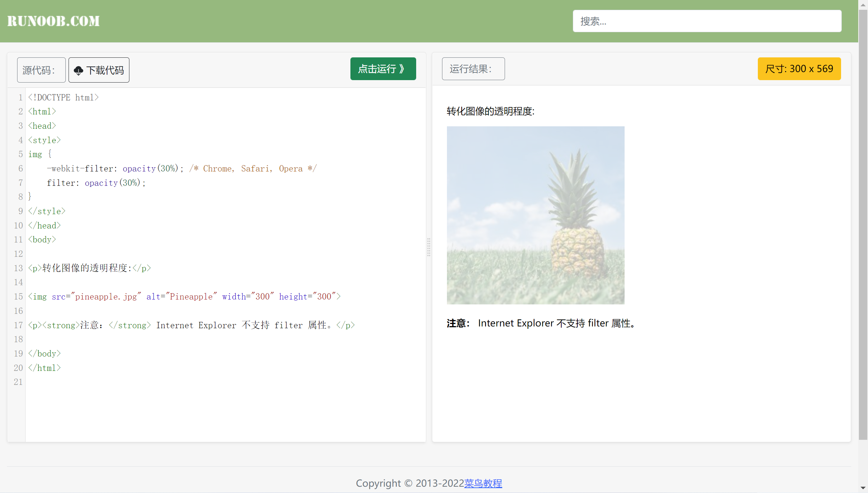Click the faded pineapple image
This screenshot has width=868, height=493.
point(535,215)
